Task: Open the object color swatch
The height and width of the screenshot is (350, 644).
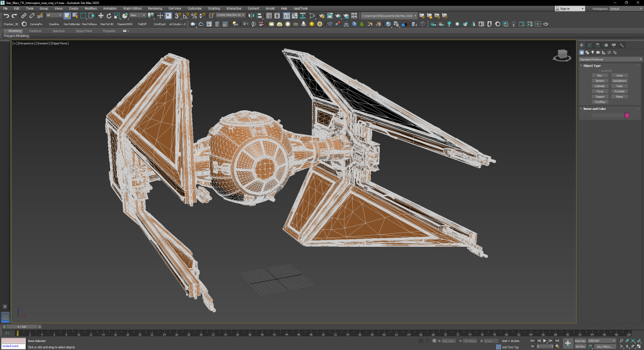Action: (627, 115)
